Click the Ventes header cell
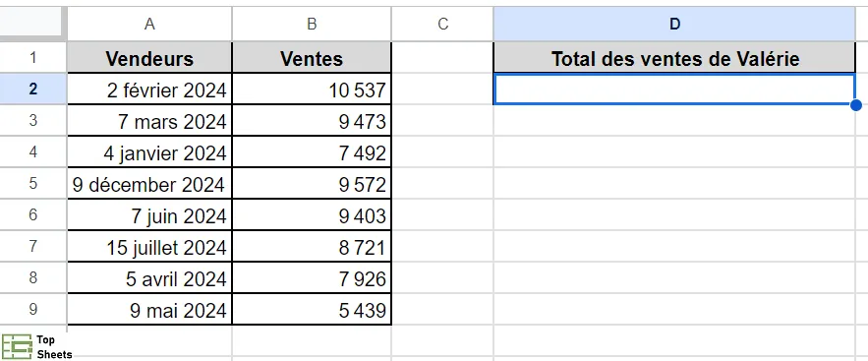 point(312,58)
